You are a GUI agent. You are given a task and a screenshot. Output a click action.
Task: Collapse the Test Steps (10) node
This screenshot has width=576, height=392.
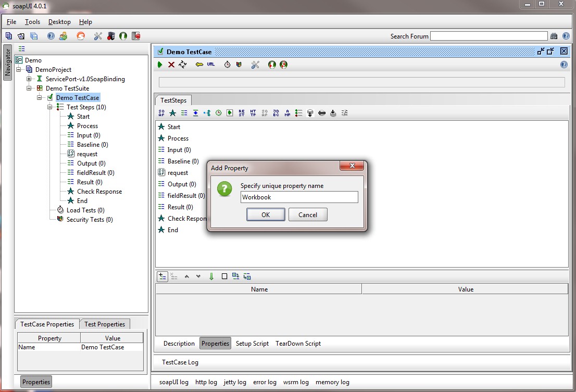click(x=49, y=107)
